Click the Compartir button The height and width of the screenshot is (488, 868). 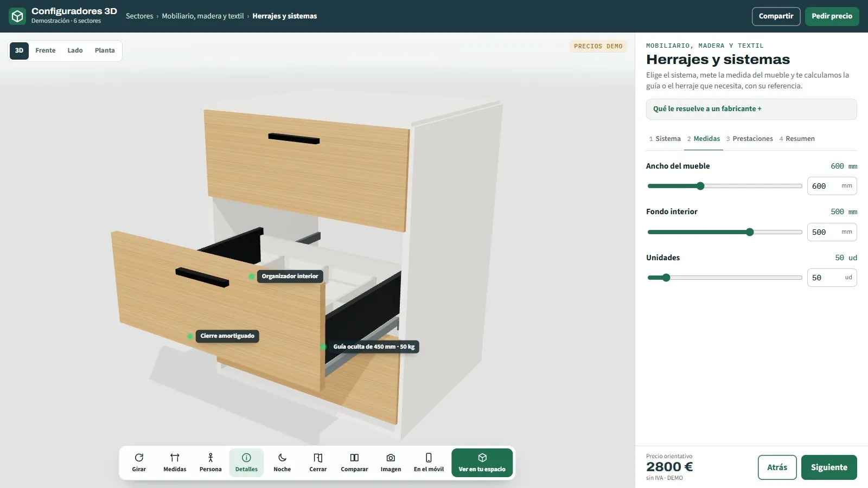point(776,16)
